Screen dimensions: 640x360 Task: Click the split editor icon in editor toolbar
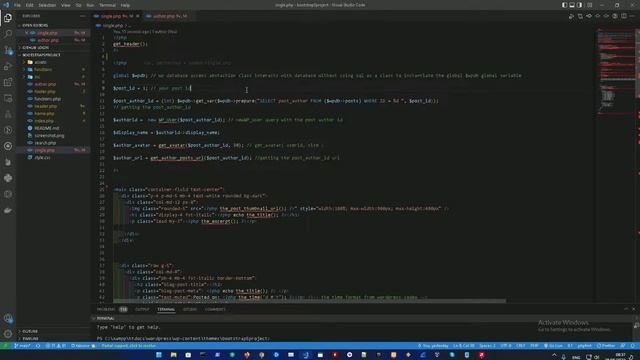[624, 16]
